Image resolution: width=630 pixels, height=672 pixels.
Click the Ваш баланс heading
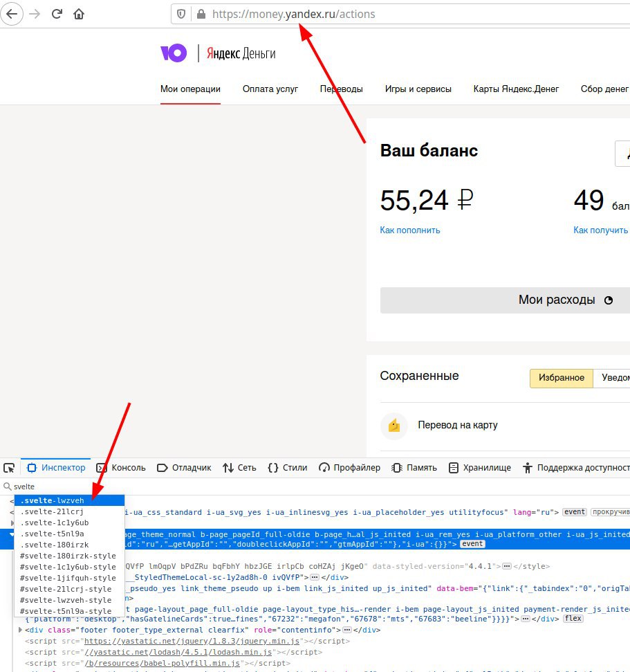[x=429, y=151]
